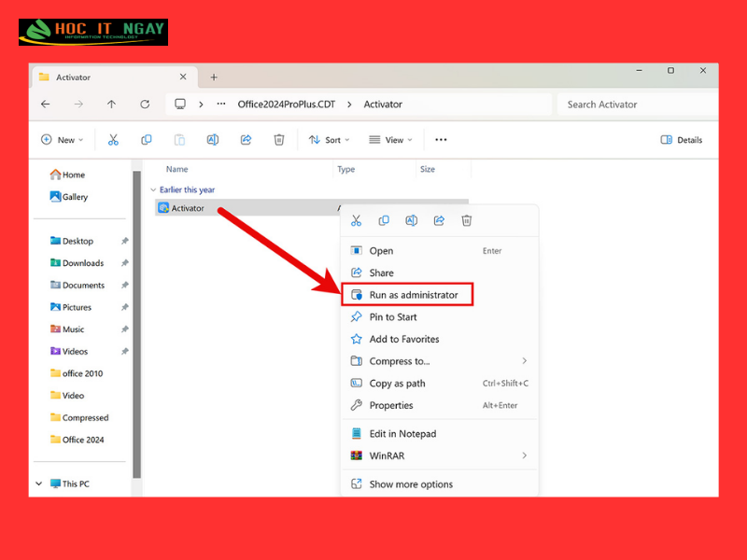This screenshot has height=560, width=747.
Task: Sort by the Name column header
Action: coord(176,169)
